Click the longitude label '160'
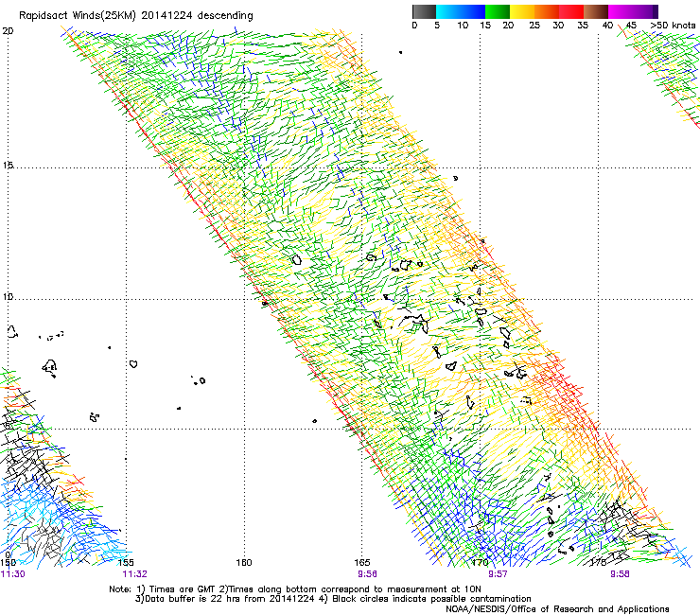The image size is (700, 615). pyautogui.click(x=244, y=563)
